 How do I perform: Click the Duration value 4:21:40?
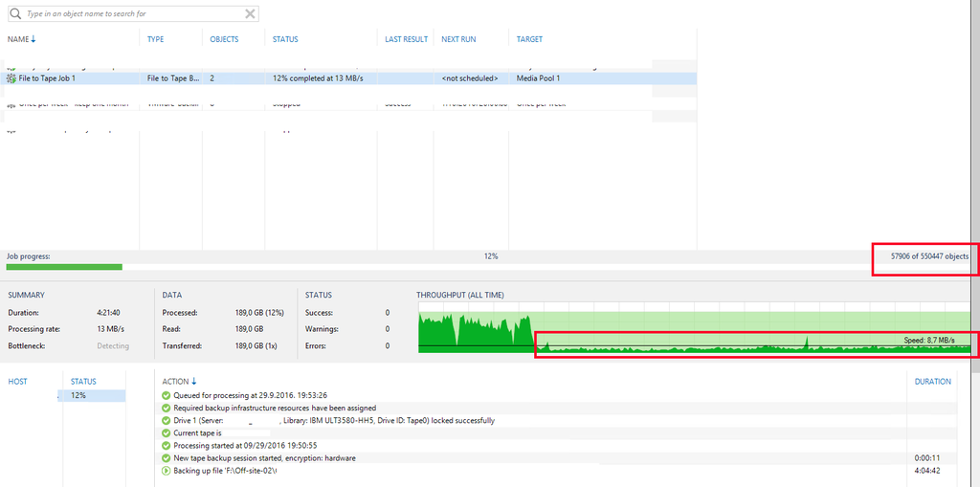click(x=109, y=313)
